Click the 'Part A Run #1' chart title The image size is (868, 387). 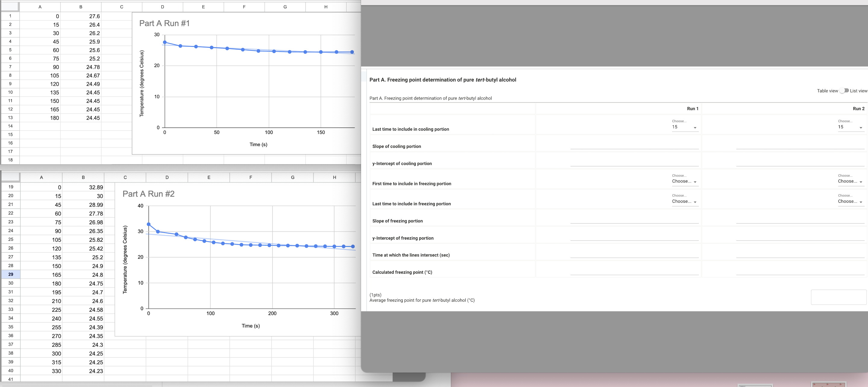pos(165,23)
